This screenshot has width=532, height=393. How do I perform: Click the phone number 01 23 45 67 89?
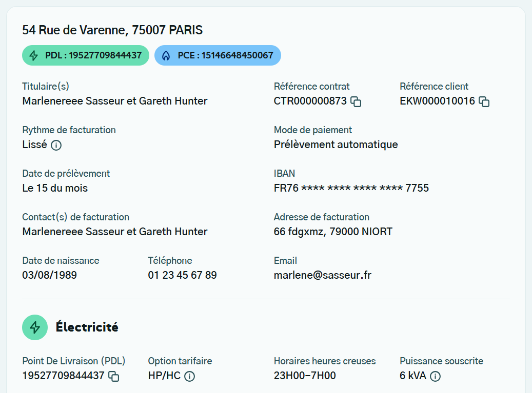(182, 275)
